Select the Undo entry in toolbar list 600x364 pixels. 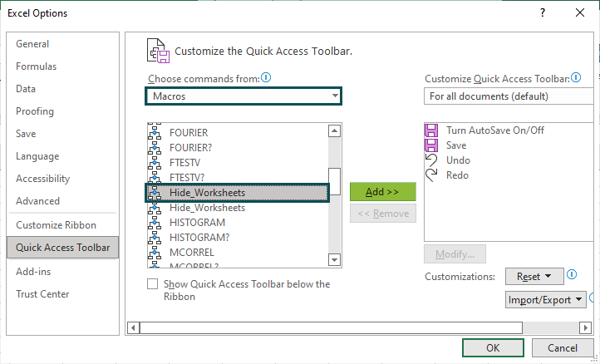(509, 160)
